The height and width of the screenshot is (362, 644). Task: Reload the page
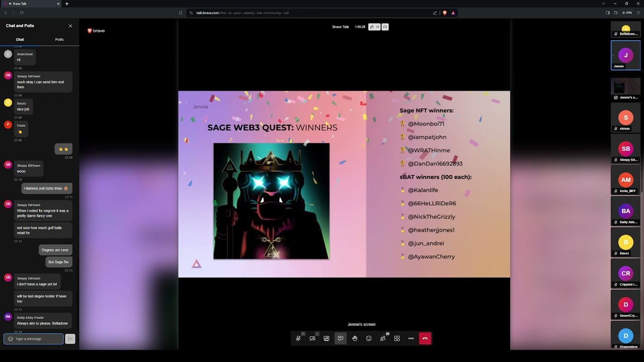tap(22, 13)
